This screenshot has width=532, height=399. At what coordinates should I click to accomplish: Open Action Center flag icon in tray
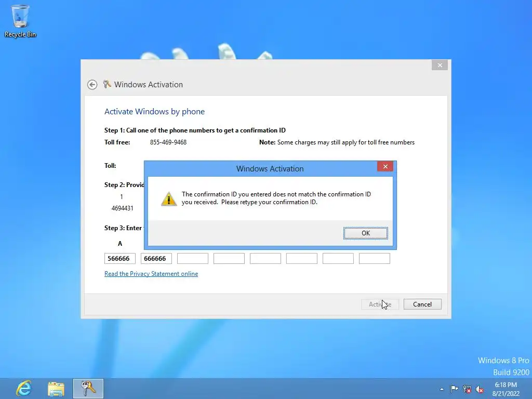point(454,389)
